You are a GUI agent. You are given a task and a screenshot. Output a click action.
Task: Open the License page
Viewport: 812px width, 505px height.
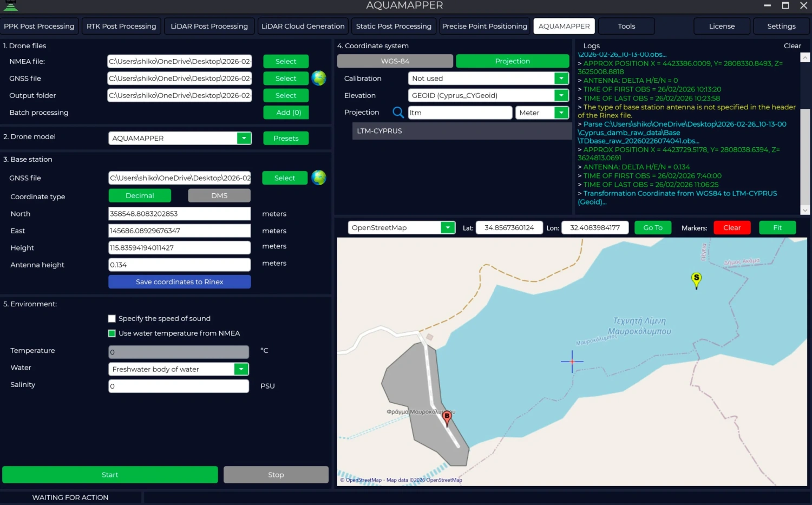722,26
